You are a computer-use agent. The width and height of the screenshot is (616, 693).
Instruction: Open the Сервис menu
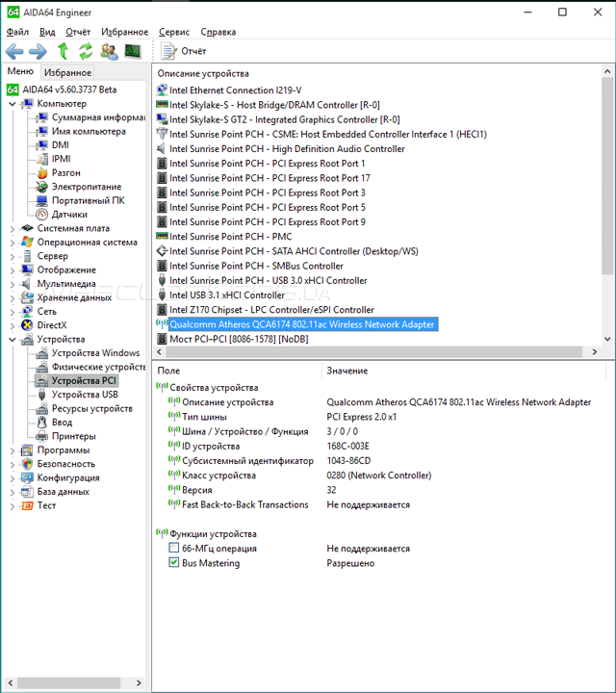174,32
